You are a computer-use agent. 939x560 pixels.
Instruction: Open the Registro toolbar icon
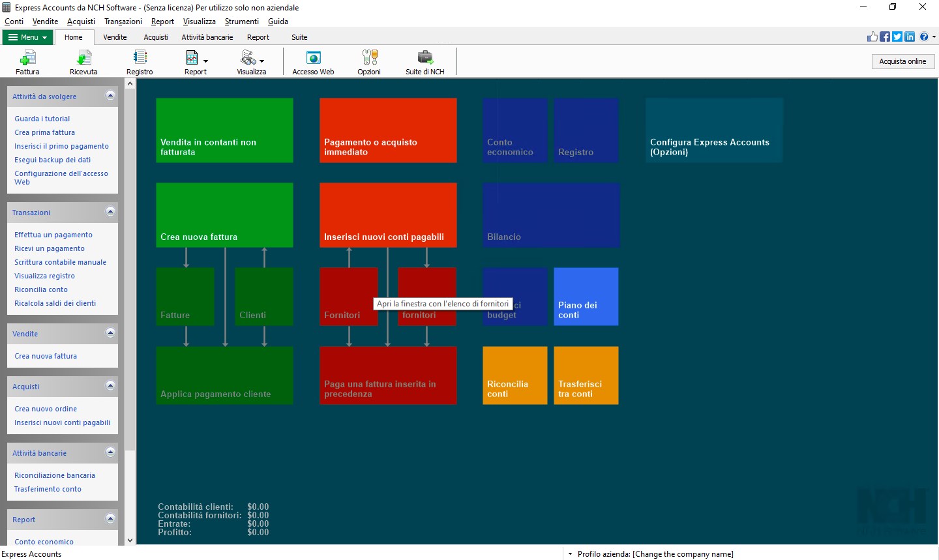[140, 62]
